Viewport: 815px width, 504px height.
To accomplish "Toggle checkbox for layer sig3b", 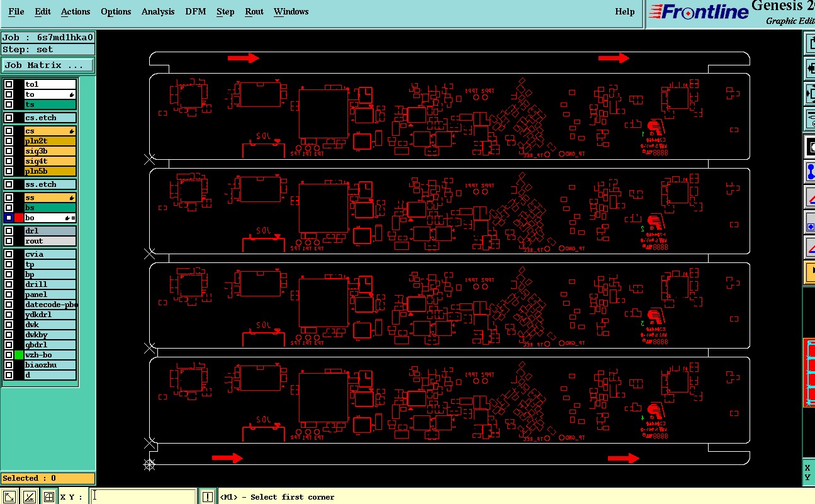I will [9, 151].
